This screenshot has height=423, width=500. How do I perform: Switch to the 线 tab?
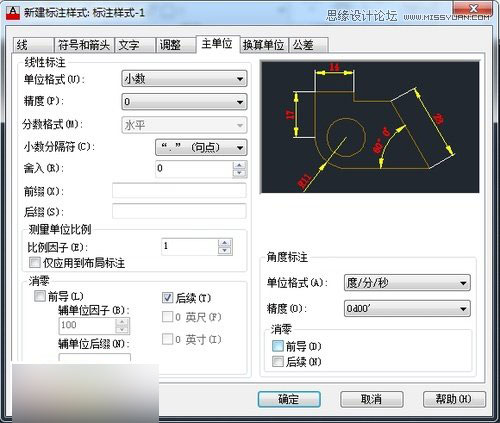tap(33, 45)
